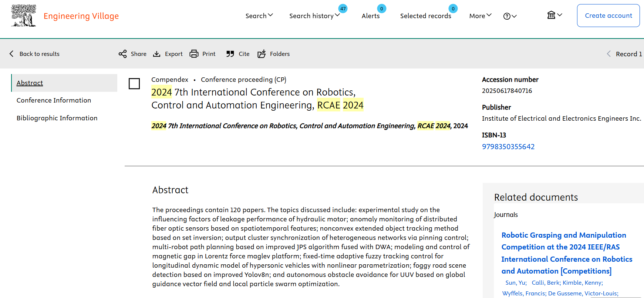
Task: Click the Folders icon
Action: pos(262,54)
